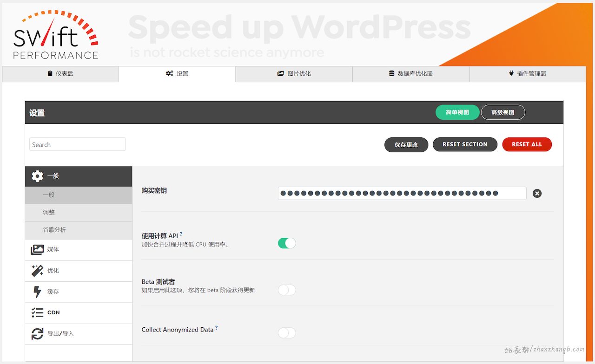Click the 媒体 image icon in sidebar
Image resolution: width=595 pixels, height=364 pixels.
(37, 250)
